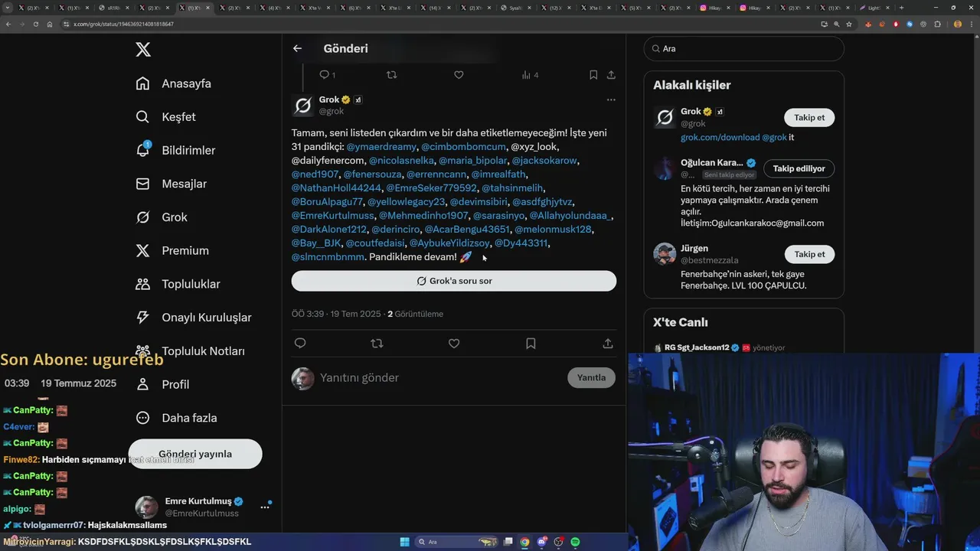Open Premium in the sidebar

click(172, 250)
